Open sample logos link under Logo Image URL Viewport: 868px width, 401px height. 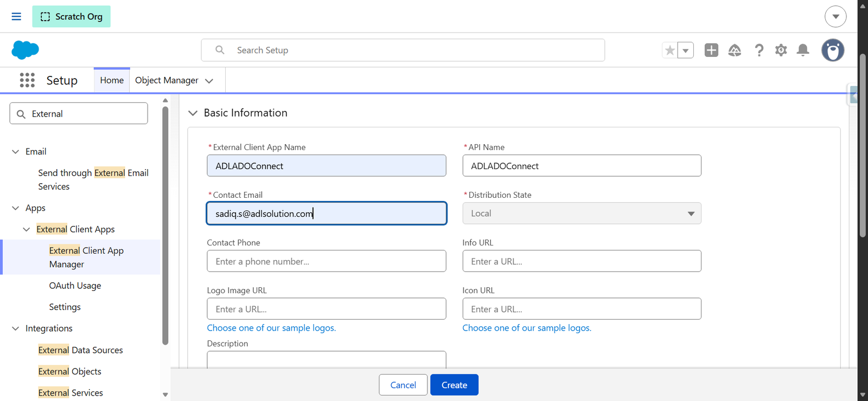click(x=271, y=328)
